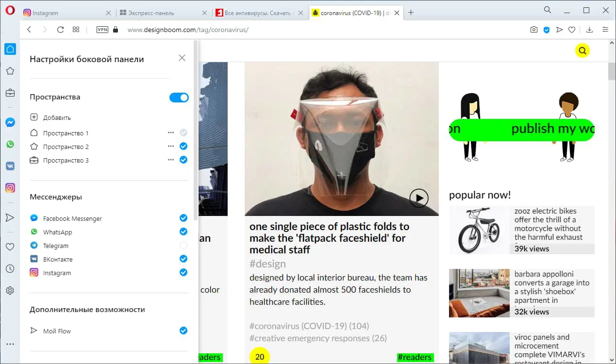This screenshot has height=364, width=616.
Task: Close the coronavirus tab
Action: pos(397,13)
